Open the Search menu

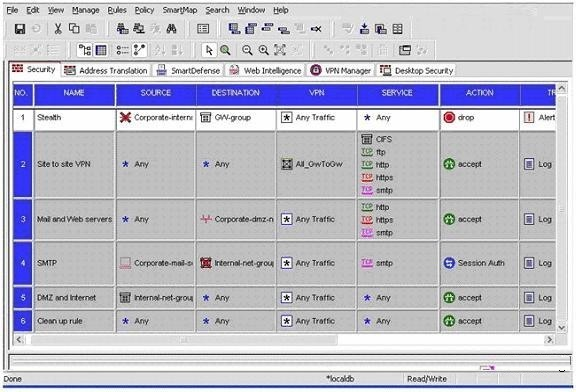tap(217, 10)
